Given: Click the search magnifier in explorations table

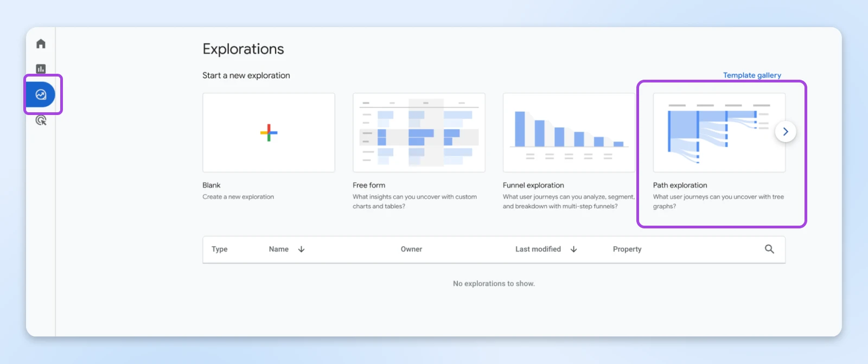Looking at the screenshot, I should 769,249.
